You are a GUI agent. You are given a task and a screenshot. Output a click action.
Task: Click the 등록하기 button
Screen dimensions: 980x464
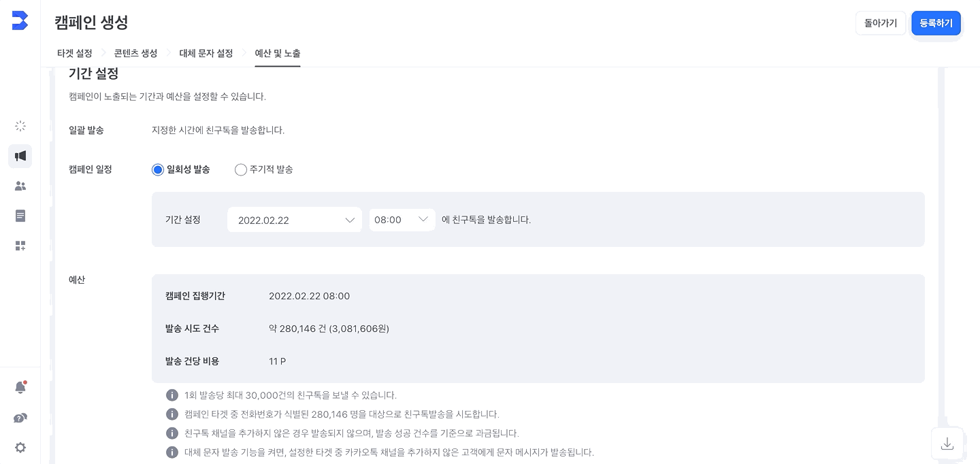coord(936,23)
